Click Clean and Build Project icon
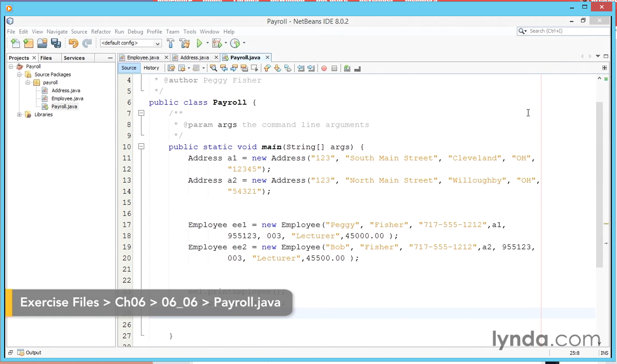This screenshot has width=617, height=364. point(185,43)
